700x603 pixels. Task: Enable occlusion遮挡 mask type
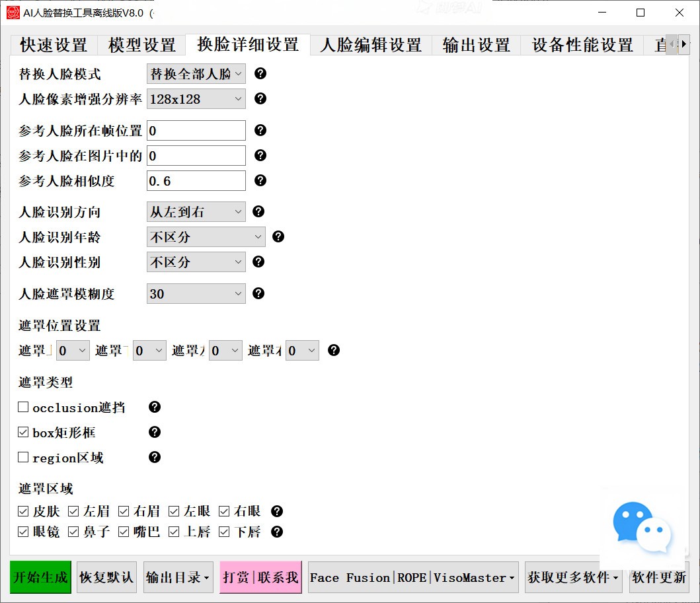click(23, 408)
